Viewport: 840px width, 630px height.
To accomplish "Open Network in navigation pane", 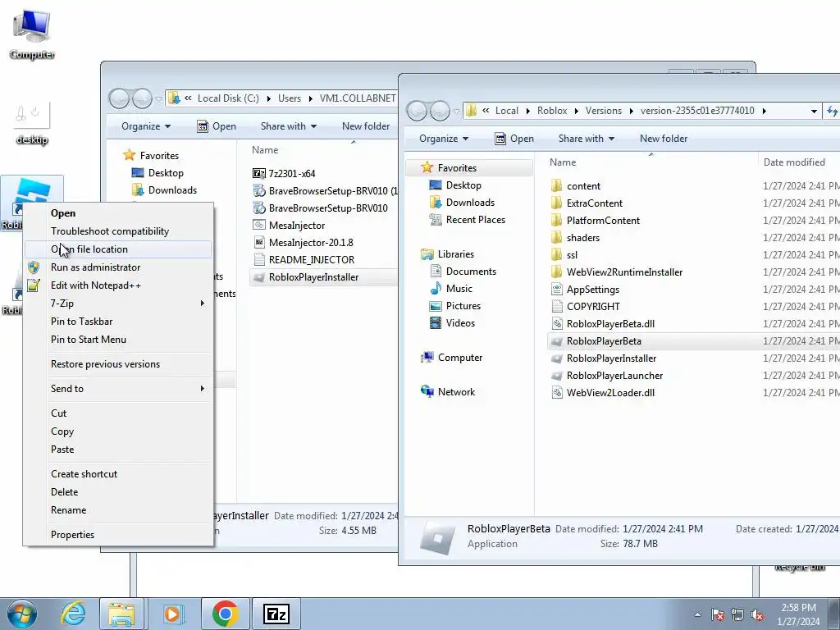I will pos(448,391).
